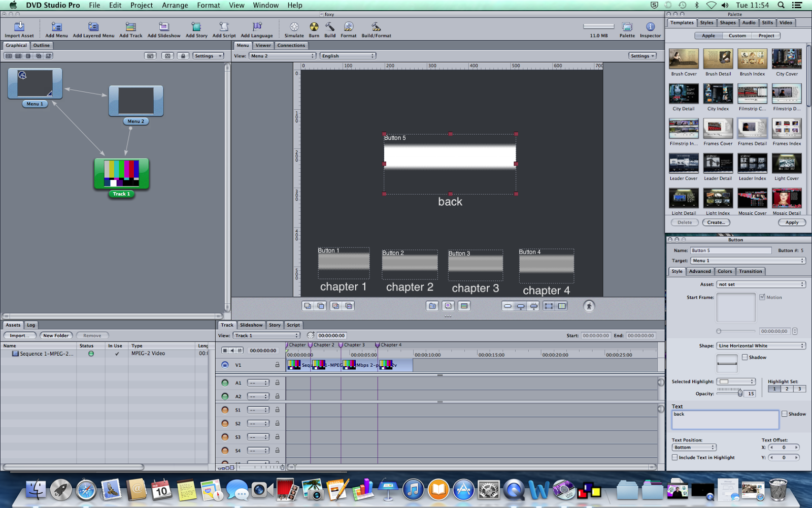This screenshot has width=812, height=508.
Task: Check Include Text in Highlight
Action: (x=674, y=457)
